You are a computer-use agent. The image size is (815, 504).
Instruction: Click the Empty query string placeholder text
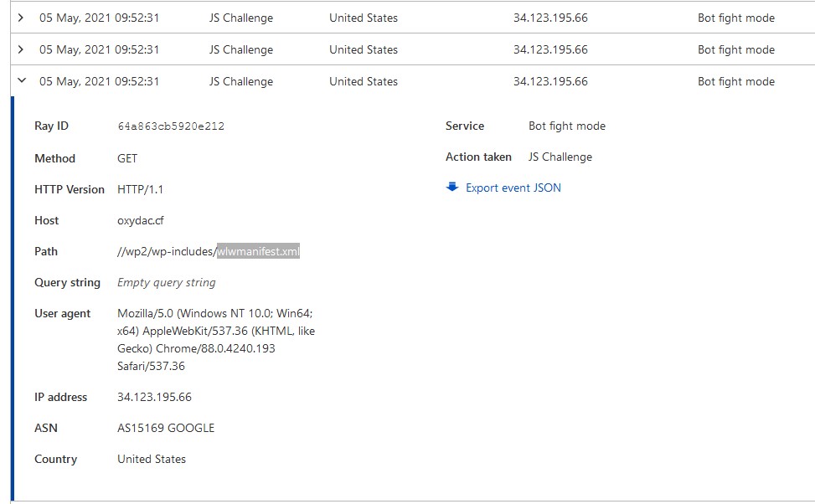pos(167,282)
